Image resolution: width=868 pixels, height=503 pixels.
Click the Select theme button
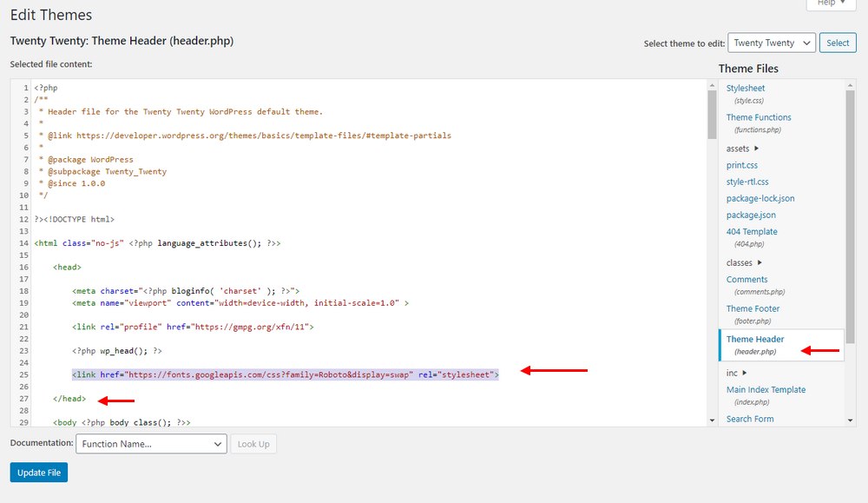838,43
